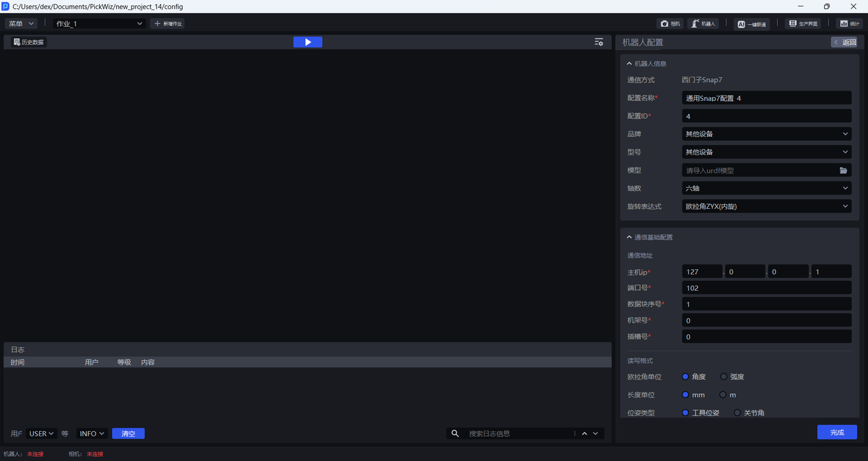This screenshot has height=461, width=868.
Task: Open the 轴数 axis count dropdown
Action: tap(766, 188)
